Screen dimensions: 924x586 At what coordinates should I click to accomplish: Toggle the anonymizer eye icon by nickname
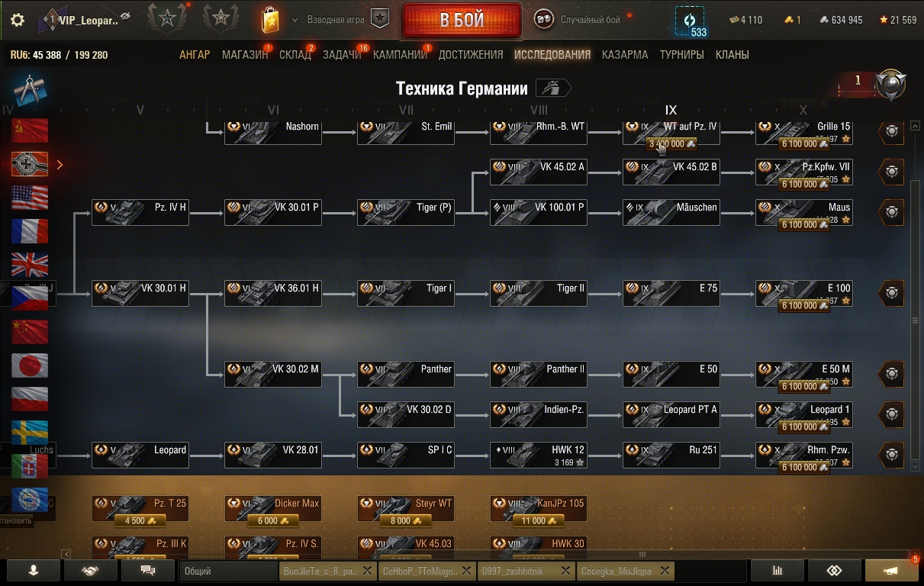tap(125, 16)
